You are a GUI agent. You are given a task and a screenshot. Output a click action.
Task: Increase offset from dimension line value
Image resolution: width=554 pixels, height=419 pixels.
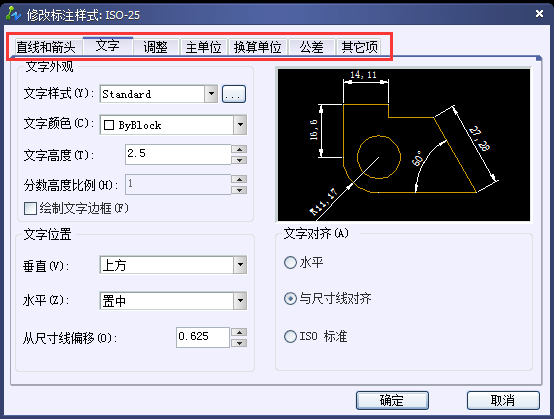click(239, 332)
